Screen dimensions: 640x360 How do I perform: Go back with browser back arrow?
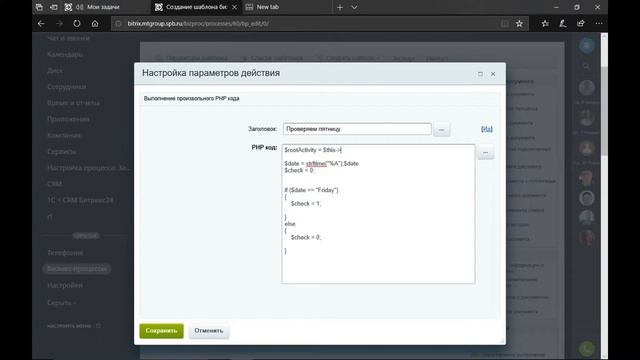pyautogui.click(x=41, y=24)
